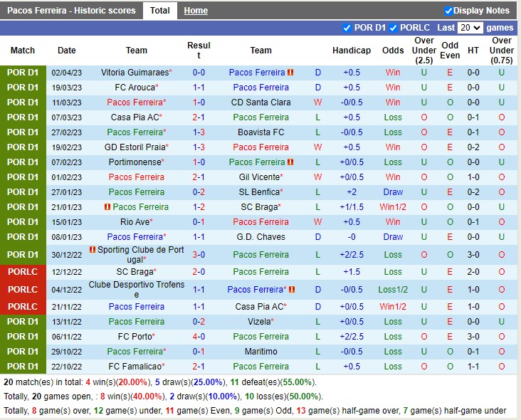
Task: Open the 4-0 FC Porto match score
Action: click(199, 337)
